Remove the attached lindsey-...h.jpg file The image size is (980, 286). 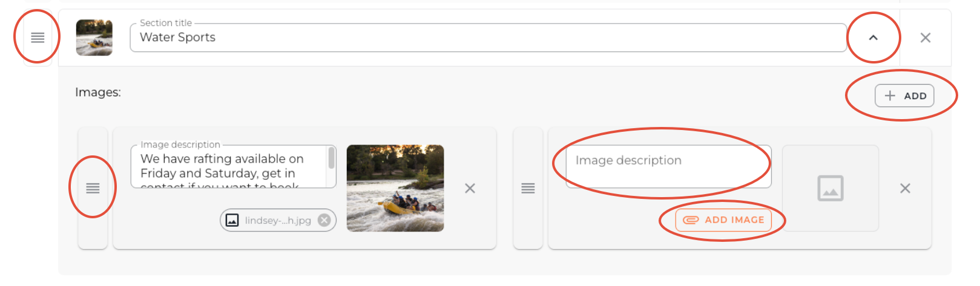point(324,220)
